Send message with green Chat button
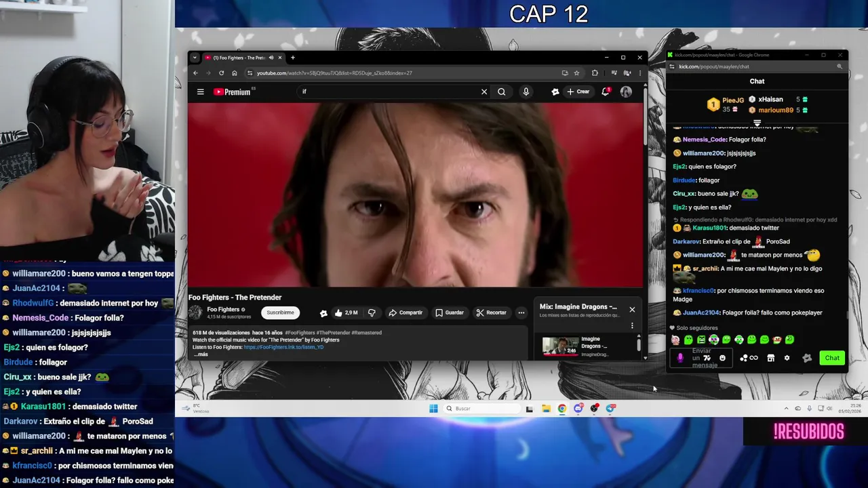Viewport: 868px width, 488px height. (832, 358)
